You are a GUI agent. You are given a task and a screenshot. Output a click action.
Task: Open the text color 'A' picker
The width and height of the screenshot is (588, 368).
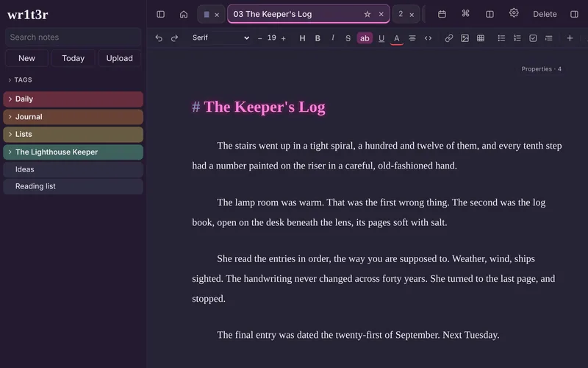(x=396, y=38)
